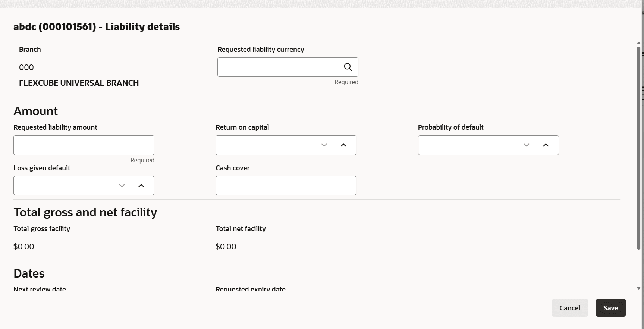The image size is (644, 329).
Task: Click Probability of default up chevron
Action: [x=546, y=145]
